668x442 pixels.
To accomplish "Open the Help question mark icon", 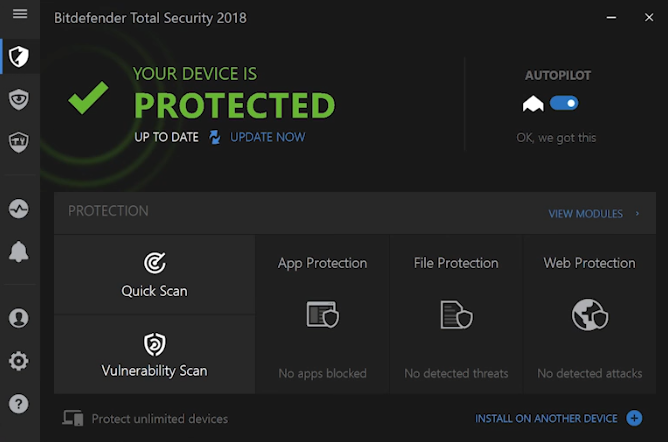I will [18, 404].
